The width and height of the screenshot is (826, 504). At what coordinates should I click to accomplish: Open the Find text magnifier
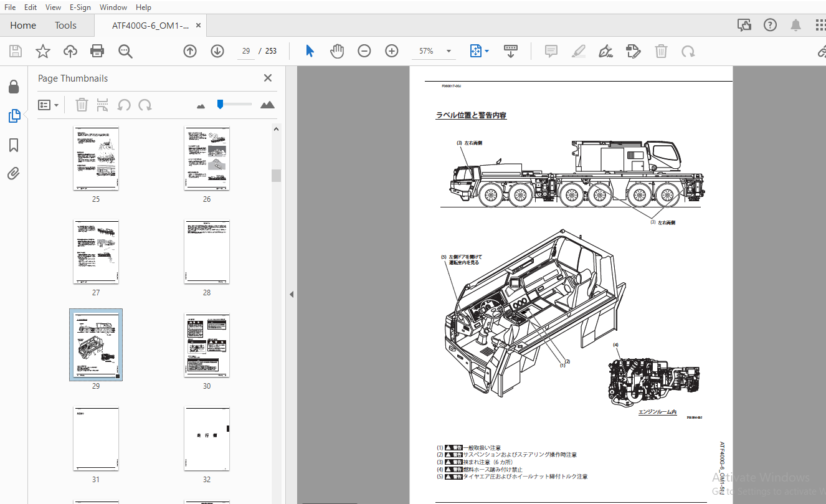[126, 51]
